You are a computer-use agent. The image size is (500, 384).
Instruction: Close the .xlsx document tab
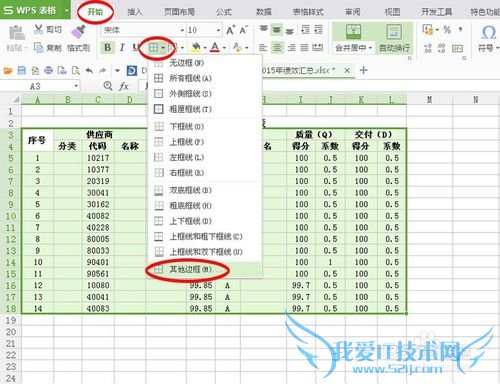(347, 70)
